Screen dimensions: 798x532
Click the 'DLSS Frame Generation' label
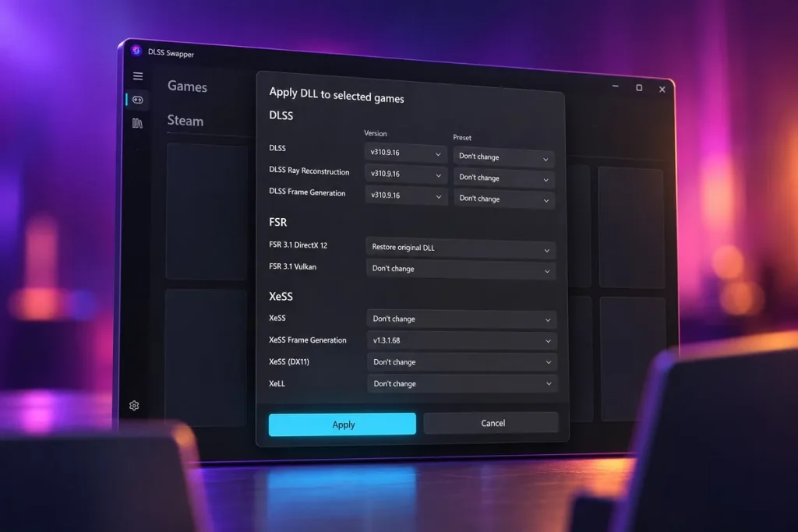click(307, 192)
